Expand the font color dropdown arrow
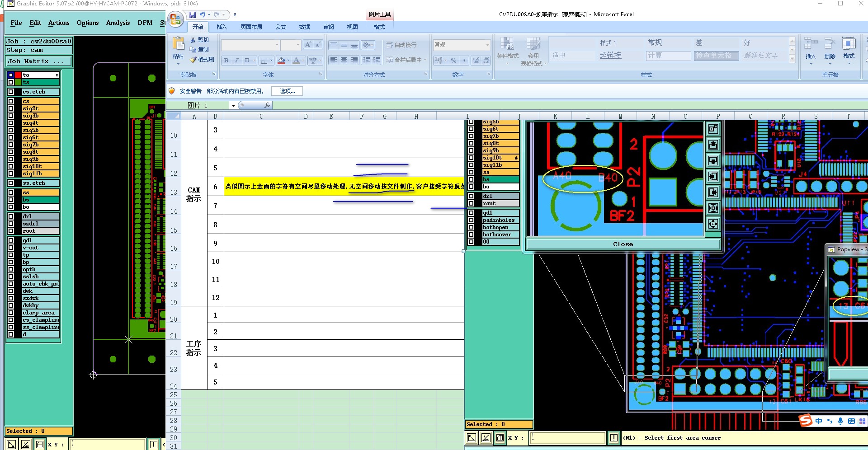Screen dimensions: 868x450 pos(303,60)
